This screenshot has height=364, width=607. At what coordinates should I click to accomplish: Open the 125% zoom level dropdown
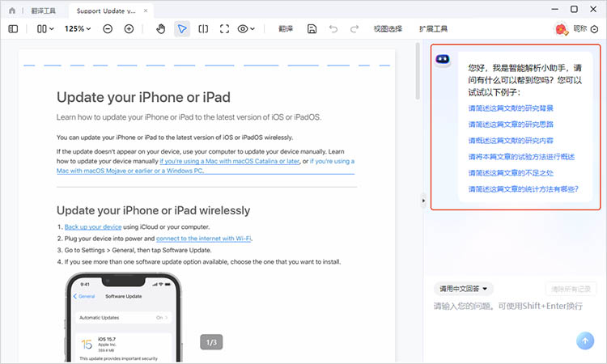click(x=78, y=28)
